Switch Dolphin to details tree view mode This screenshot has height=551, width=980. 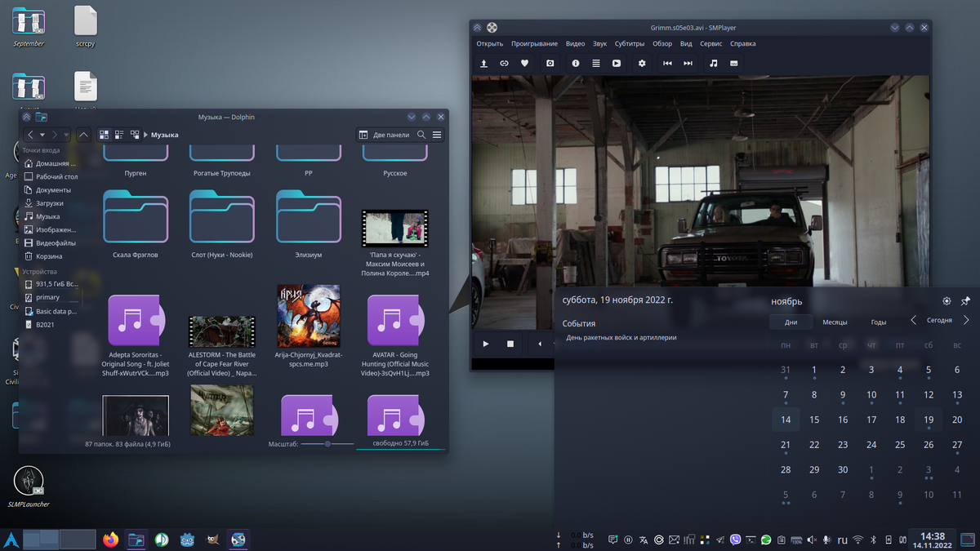[x=135, y=135]
